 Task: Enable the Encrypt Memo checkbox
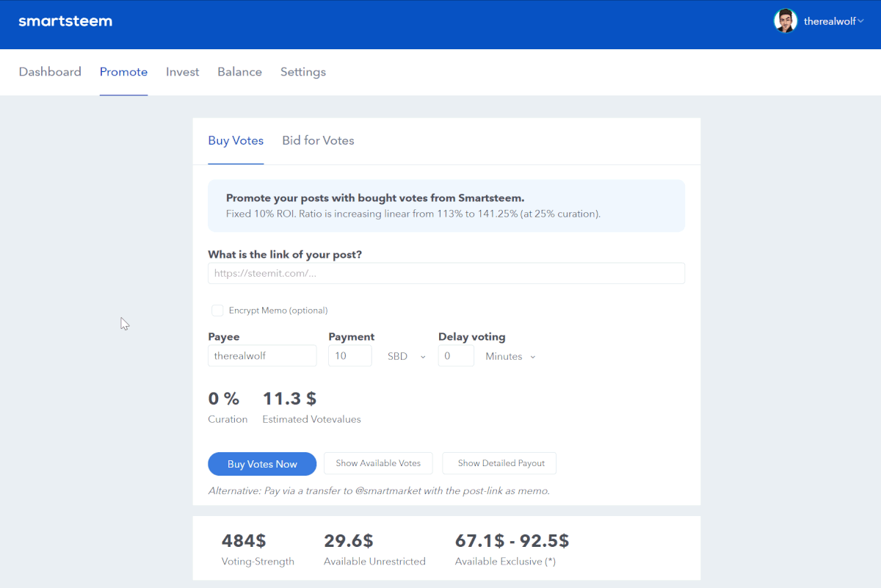coord(217,311)
